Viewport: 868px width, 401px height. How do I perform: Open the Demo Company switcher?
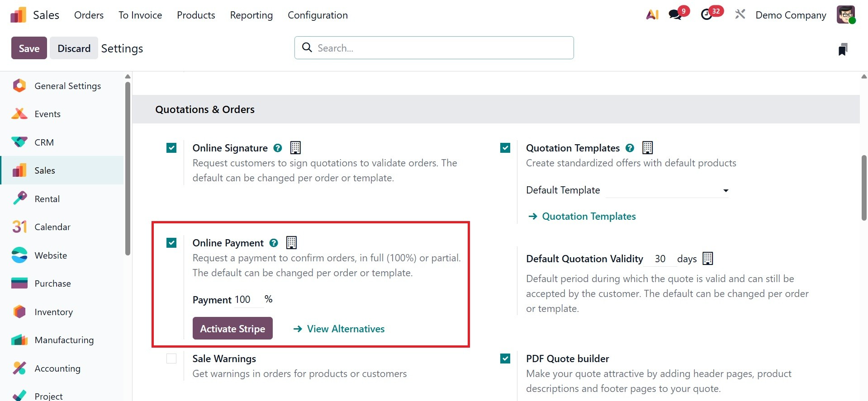click(x=791, y=15)
